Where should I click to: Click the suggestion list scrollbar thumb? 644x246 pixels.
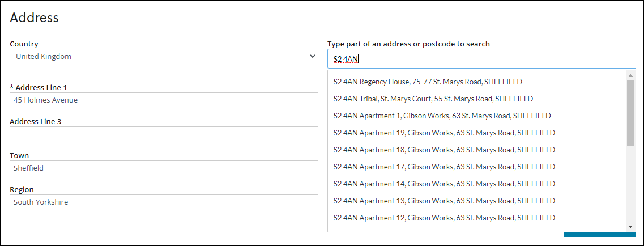pyautogui.click(x=631, y=112)
